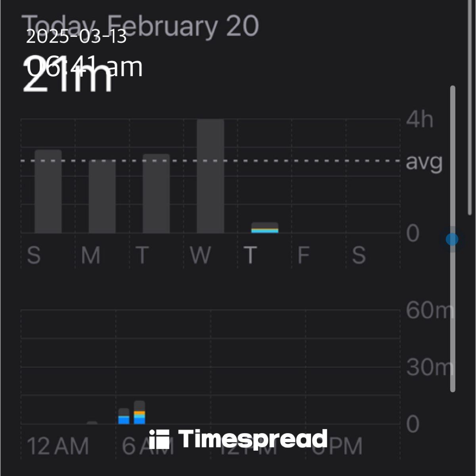Tap Wednesday's tallest usage bar

pyautogui.click(x=210, y=176)
